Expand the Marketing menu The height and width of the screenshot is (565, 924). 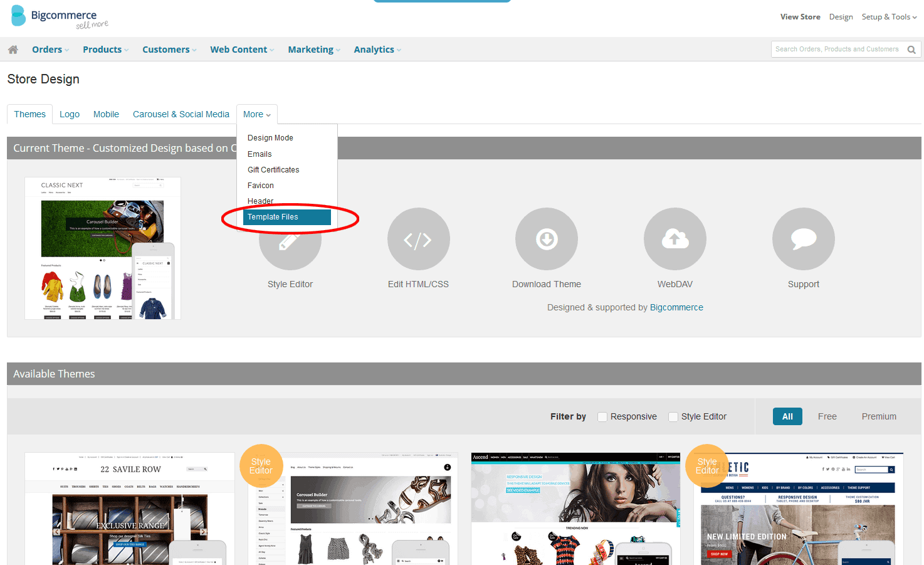point(314,50)
